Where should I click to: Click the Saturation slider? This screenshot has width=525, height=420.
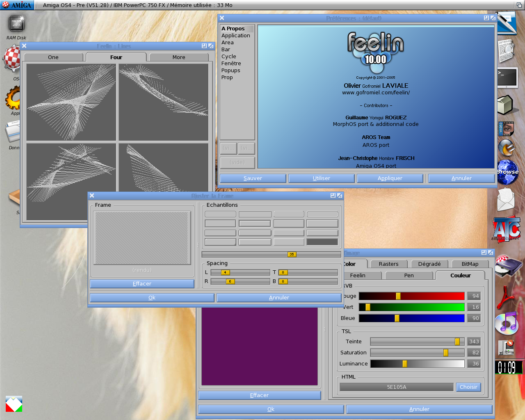[x=418, y=353]
